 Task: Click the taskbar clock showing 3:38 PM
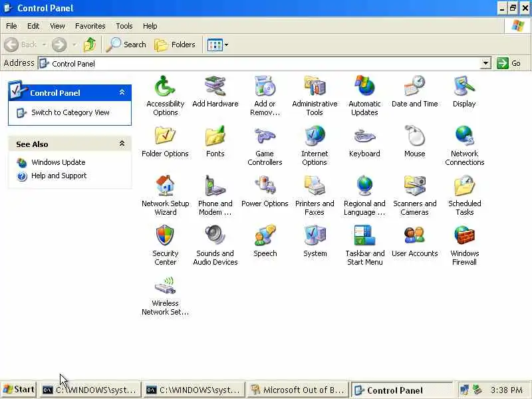(507, 390)
